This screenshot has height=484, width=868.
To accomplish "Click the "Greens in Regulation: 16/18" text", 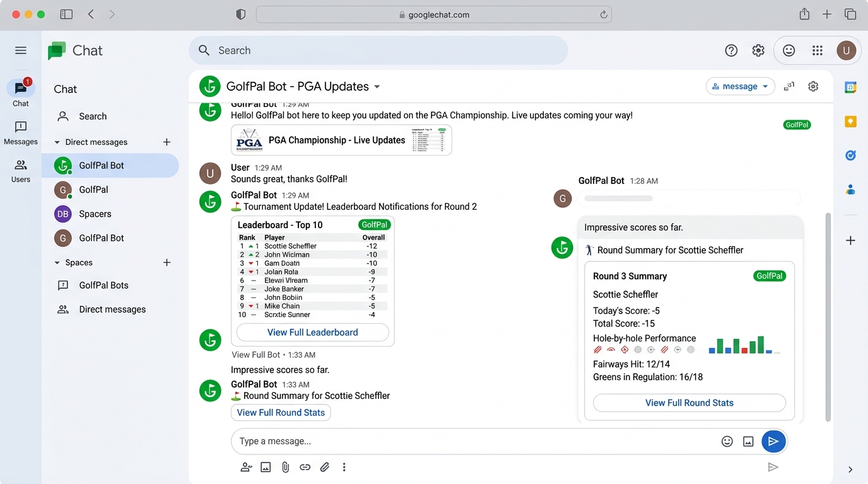I will (648, 377).
